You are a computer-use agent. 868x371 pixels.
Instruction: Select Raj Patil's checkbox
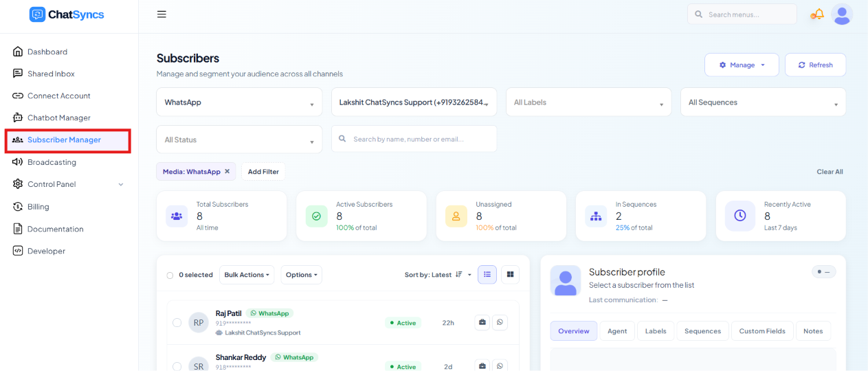(x=177, y=322)
